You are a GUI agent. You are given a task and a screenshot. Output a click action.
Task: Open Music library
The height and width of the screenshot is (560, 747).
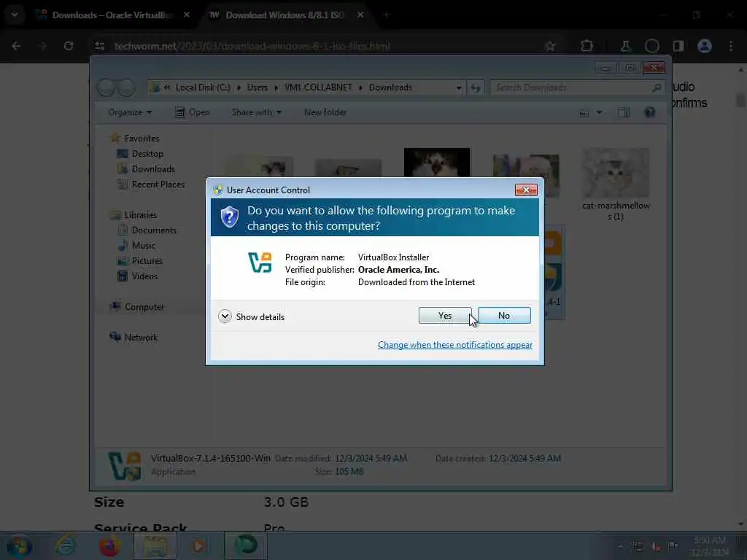pyautogui.click(x=144, y=246)
